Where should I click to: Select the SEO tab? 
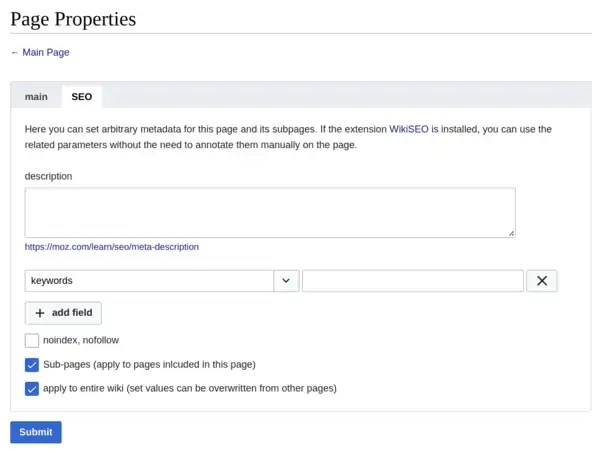pyautogui.click(x=81, y=96)
